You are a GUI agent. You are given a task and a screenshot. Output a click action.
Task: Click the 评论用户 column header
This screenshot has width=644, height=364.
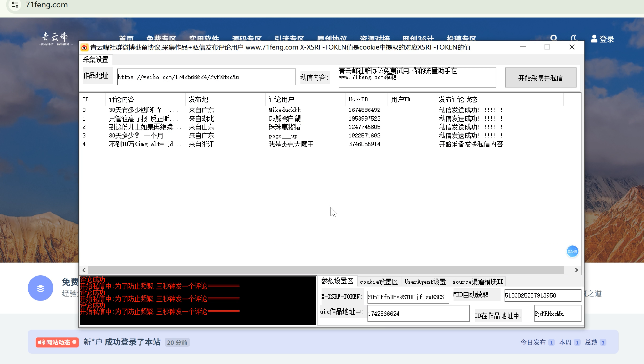point(305,99)
